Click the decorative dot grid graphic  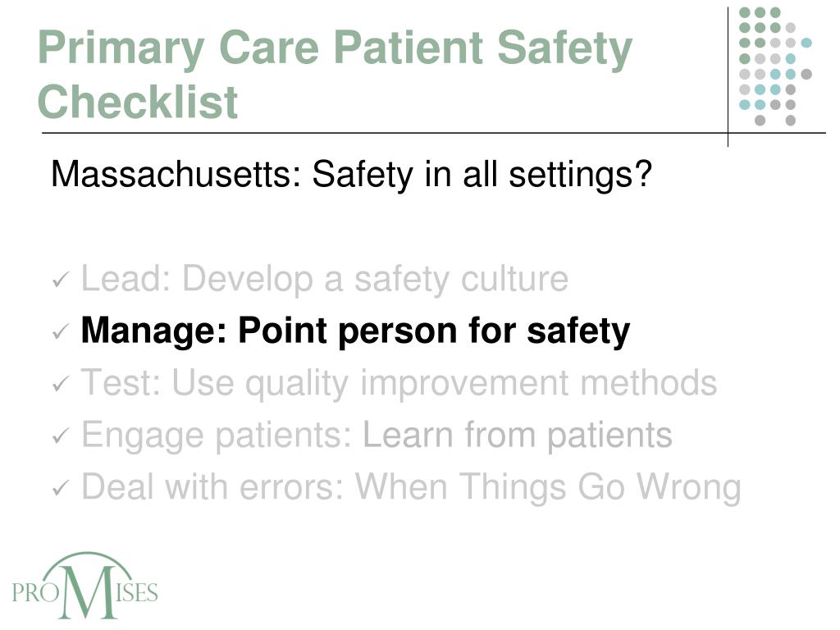775,66
